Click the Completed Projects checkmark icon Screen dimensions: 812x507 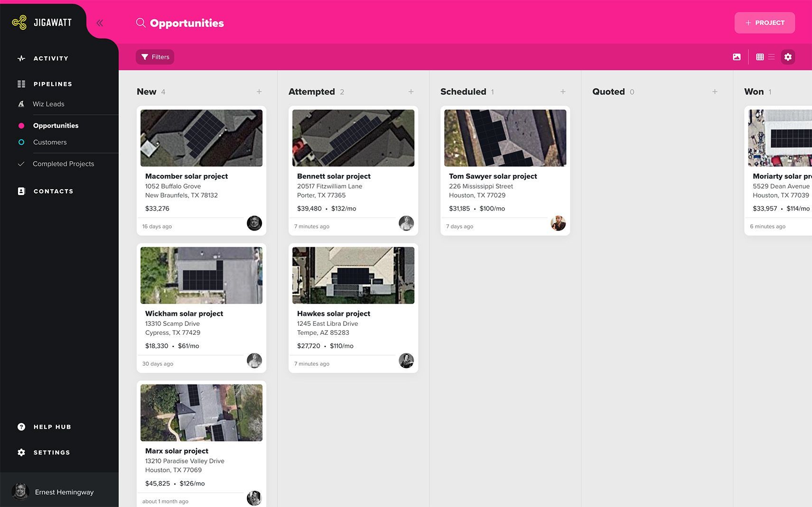pos(21,164)
